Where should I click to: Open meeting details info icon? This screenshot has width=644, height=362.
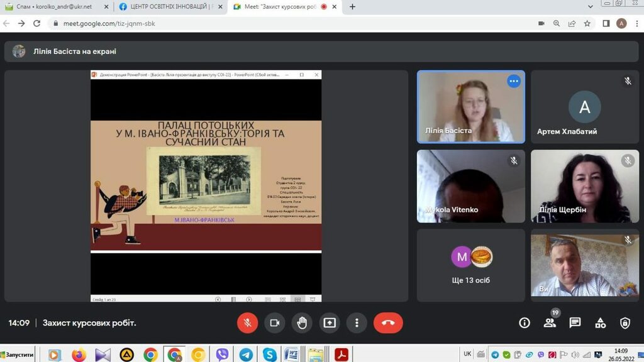tap(524, 323)
